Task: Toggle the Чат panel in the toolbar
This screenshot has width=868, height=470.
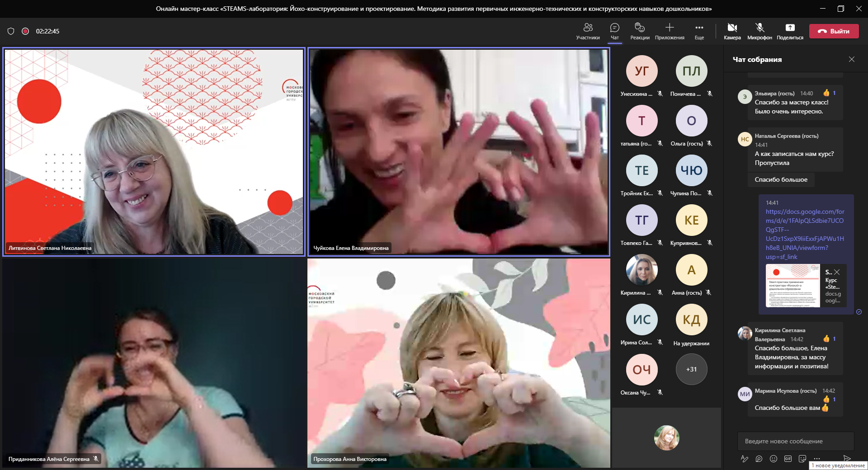Action: pyautogui.click(x=615, y=31)
